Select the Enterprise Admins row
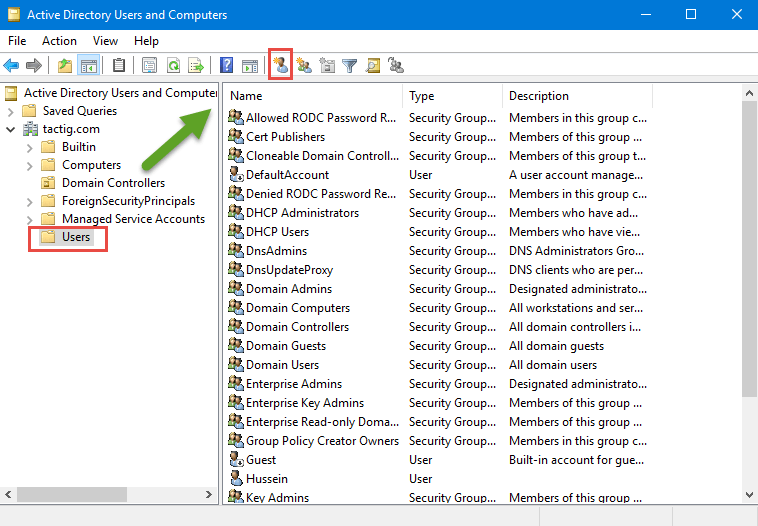Screen dimensions: 758x526 [x=437, y=384]
